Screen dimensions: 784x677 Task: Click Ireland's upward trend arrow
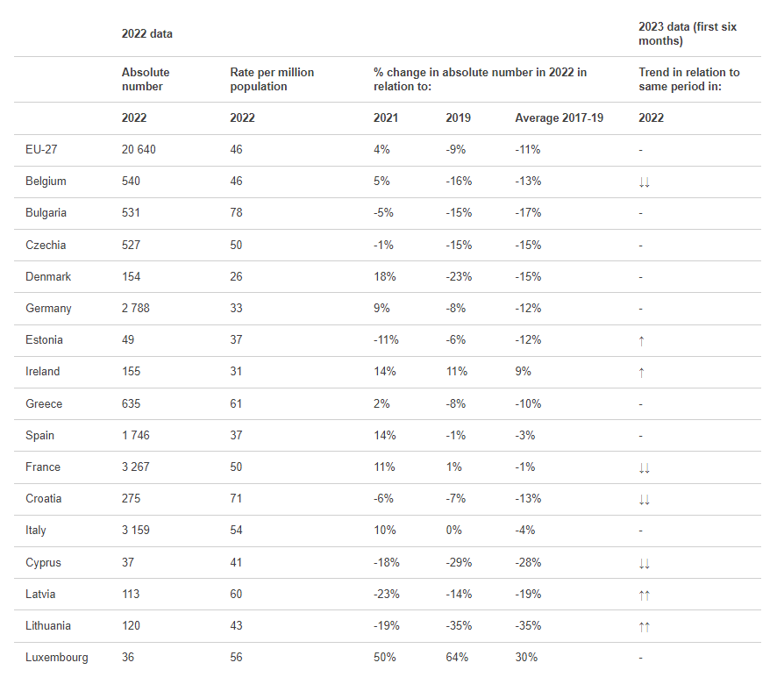click(x=642, y=372)
